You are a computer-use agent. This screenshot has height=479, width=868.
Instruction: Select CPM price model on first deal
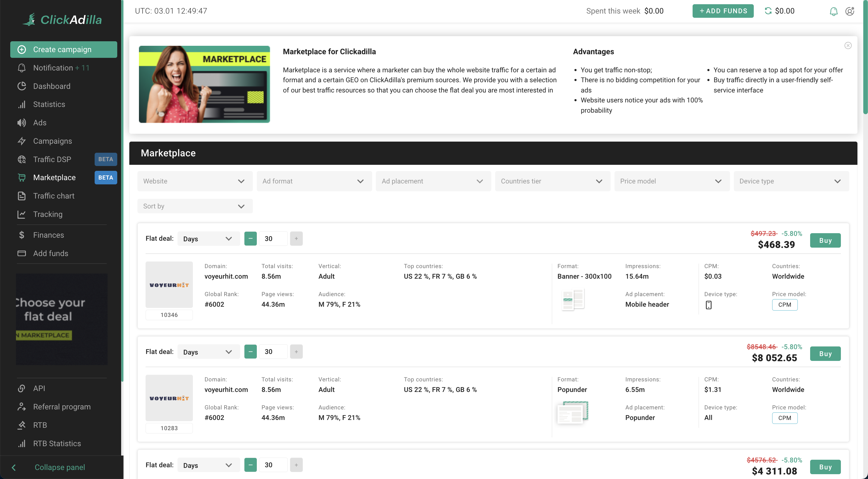point(785,305)
